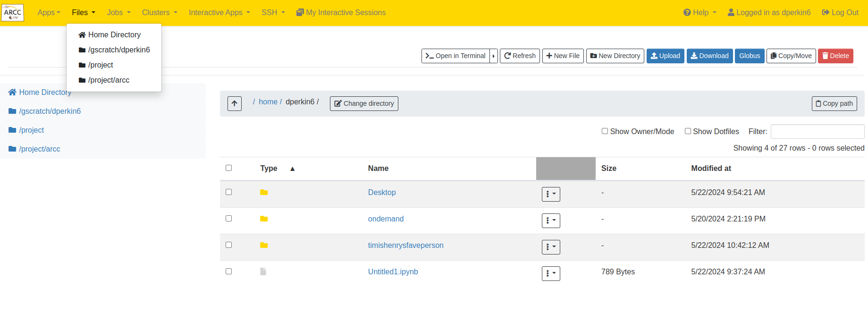Refresh the file listing
This screenshot has height=314, width=868.
pyautogui.click(x=520, y=56)
